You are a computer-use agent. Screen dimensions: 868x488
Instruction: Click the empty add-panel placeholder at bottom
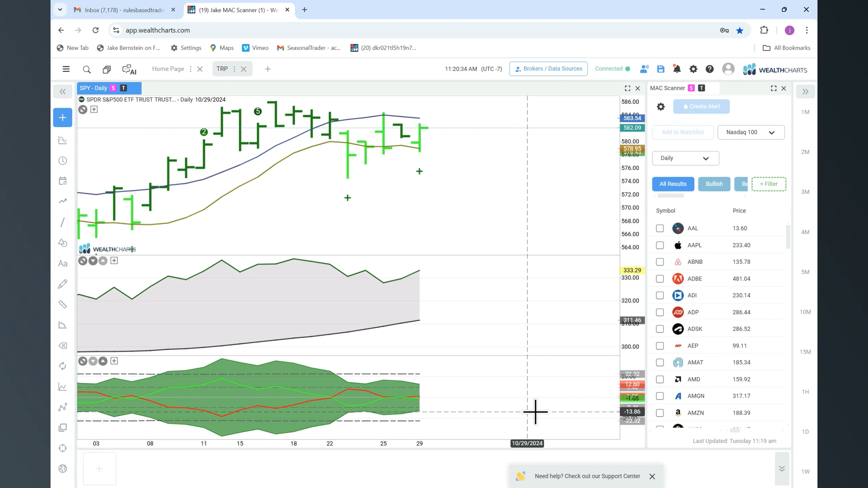[x=99, y=469]
